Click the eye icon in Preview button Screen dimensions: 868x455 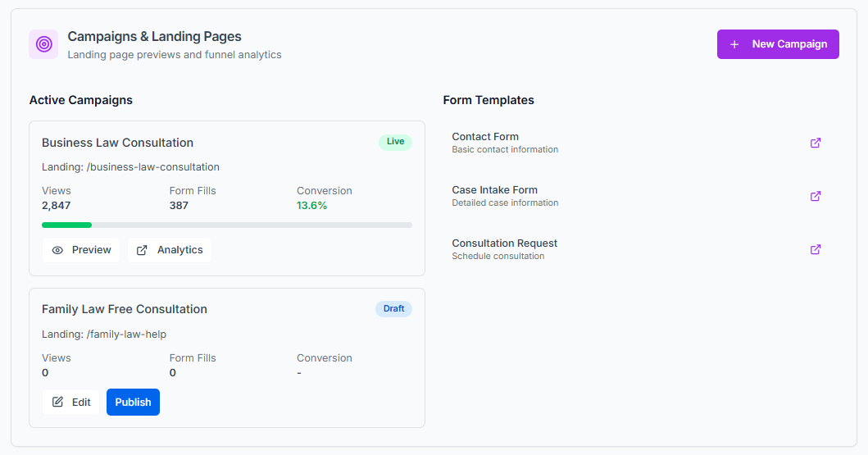57,250
